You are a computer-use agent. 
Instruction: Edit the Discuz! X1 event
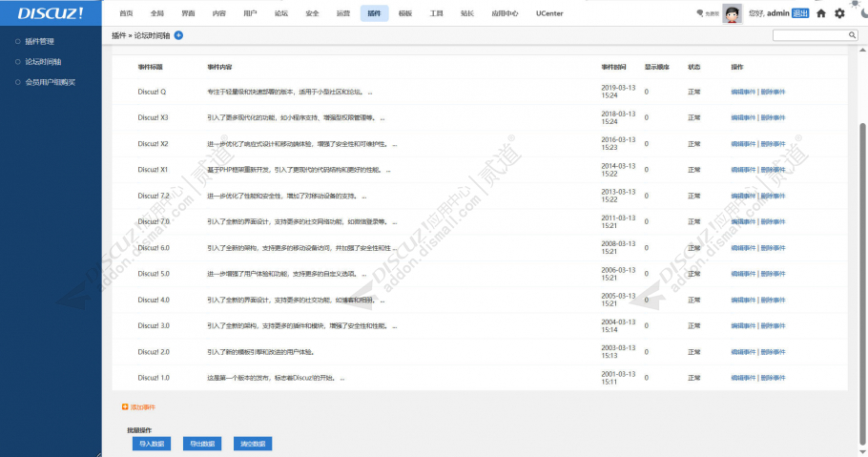tap(743, 170)
